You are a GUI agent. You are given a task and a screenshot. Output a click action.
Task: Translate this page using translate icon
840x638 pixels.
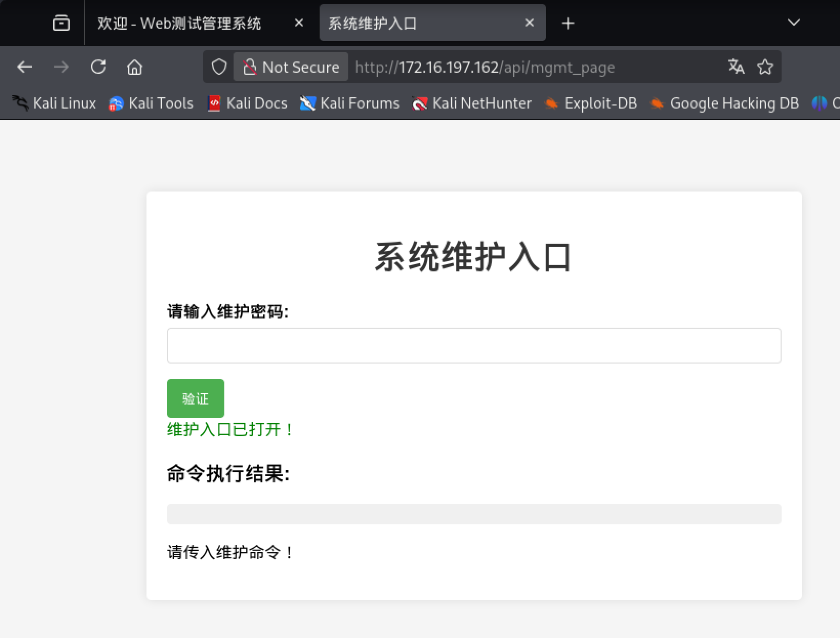tap(736, 67)
